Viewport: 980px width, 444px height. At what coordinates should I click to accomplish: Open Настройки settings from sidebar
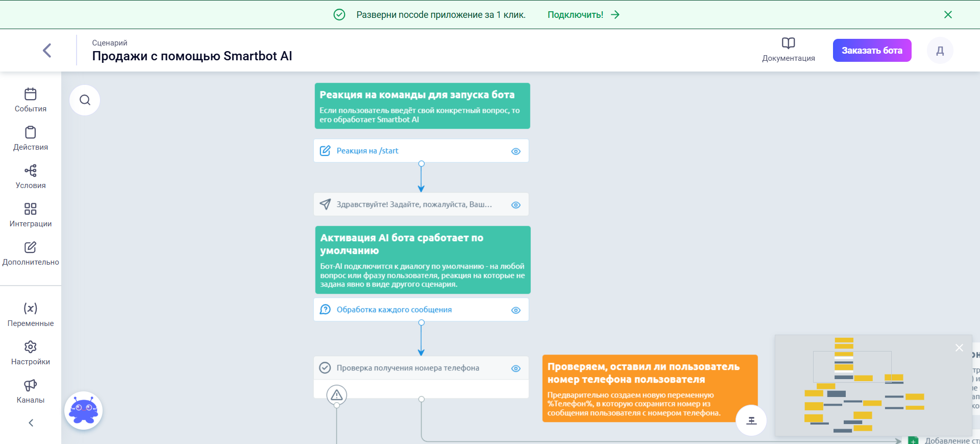(31, 353)
